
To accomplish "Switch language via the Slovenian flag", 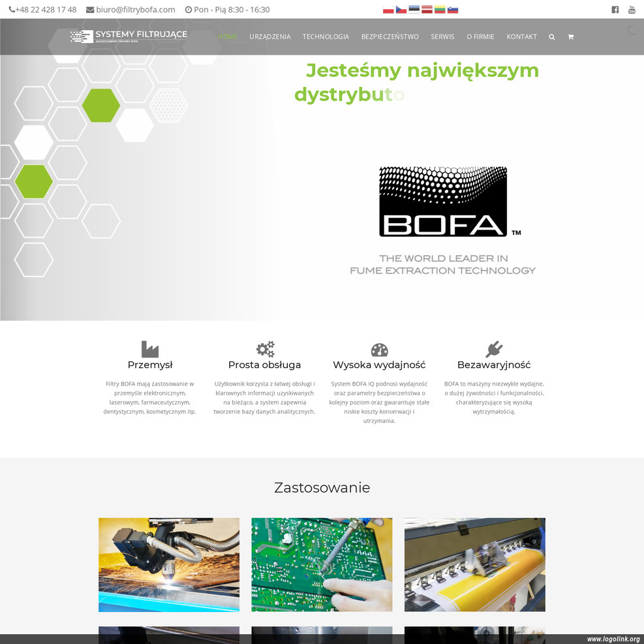I will [x=453, y=9].
